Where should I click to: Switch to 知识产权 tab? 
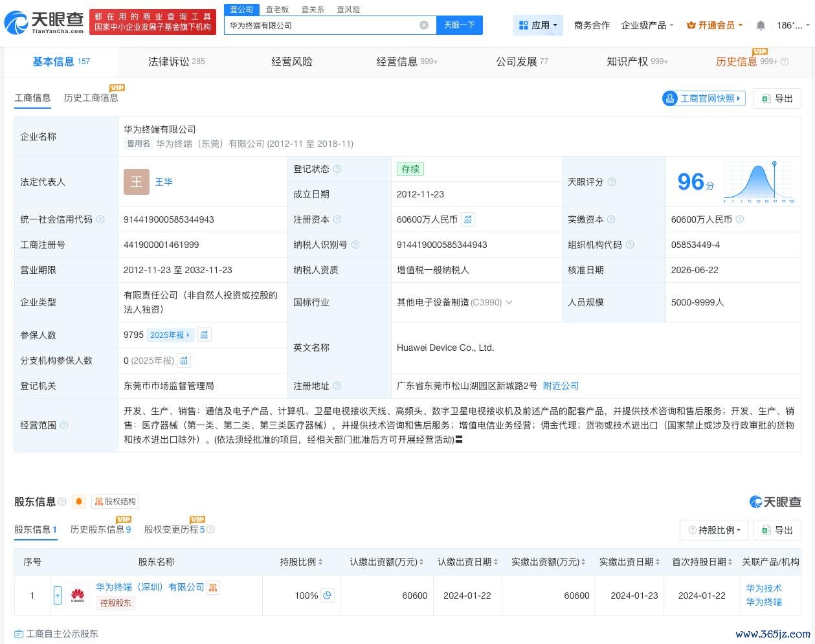click(x=637, y=61)
